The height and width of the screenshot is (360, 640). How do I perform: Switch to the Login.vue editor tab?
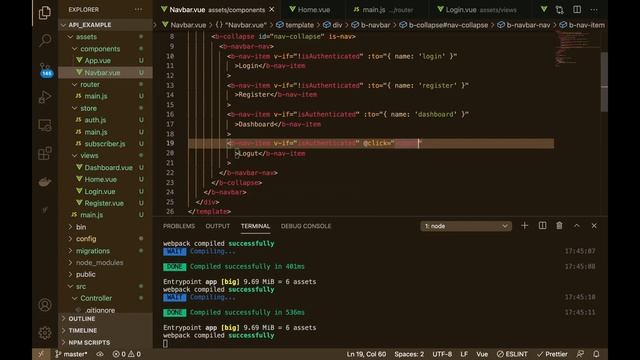[481, 9]
